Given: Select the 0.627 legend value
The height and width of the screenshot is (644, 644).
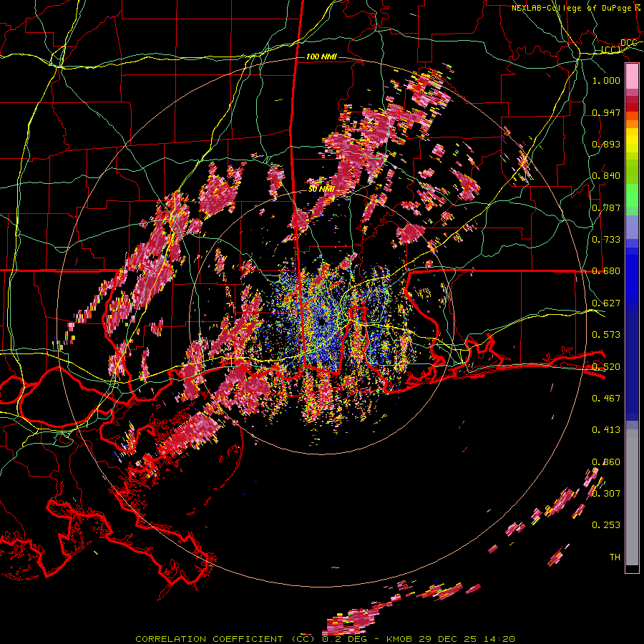Looking at the screenshot, I should coord(606,303).
